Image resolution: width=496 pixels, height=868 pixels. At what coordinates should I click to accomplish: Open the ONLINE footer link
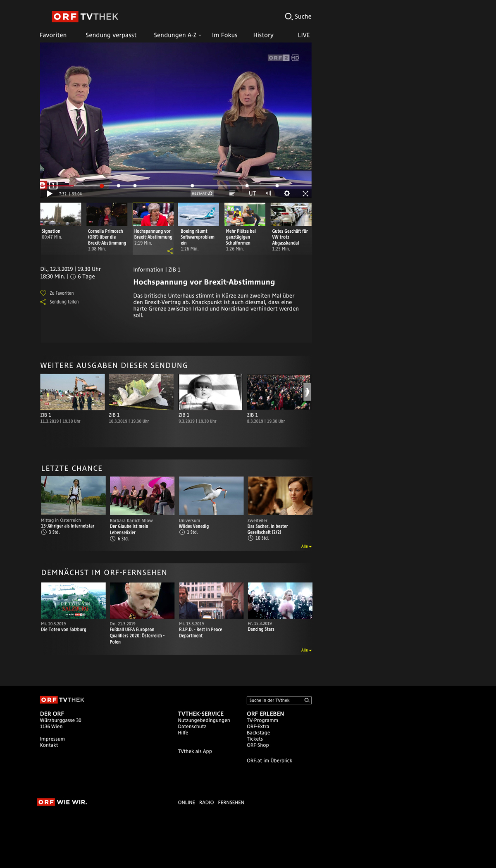pyautogui.click(x=186, y=803)
